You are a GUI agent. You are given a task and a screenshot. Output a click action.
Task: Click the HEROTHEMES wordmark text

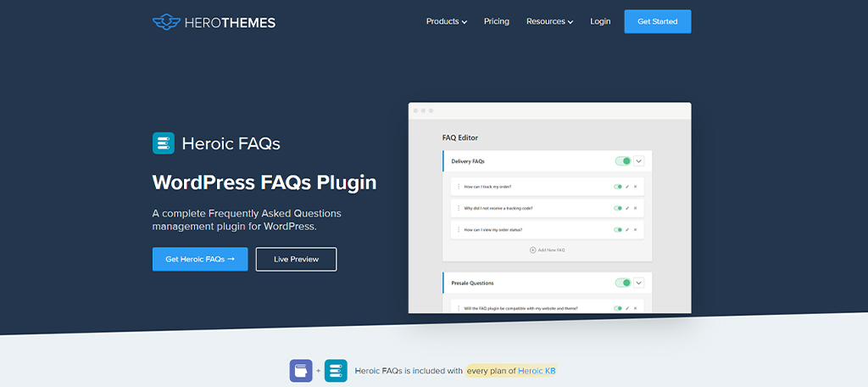pyautogui.click(x=229, y=22)
